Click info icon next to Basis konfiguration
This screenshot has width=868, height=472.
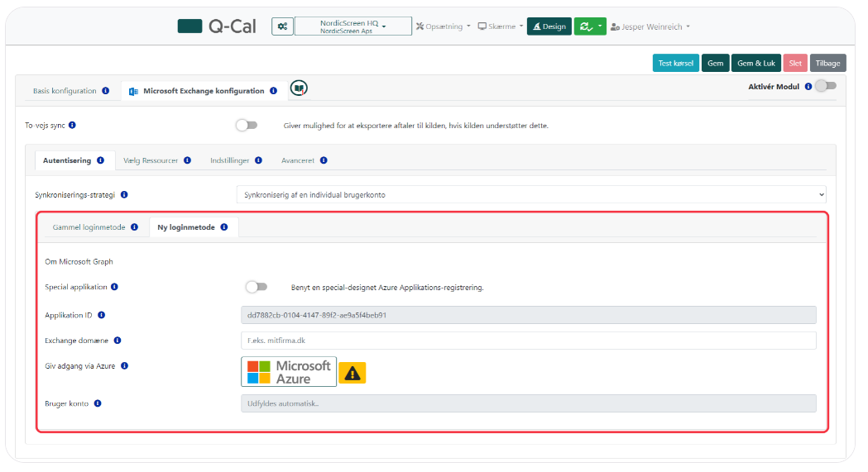(105, 91)
